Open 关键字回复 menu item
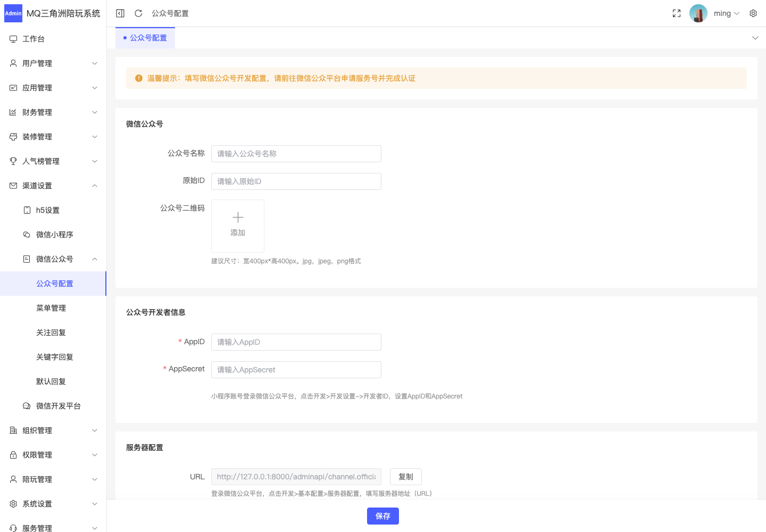 53,357
